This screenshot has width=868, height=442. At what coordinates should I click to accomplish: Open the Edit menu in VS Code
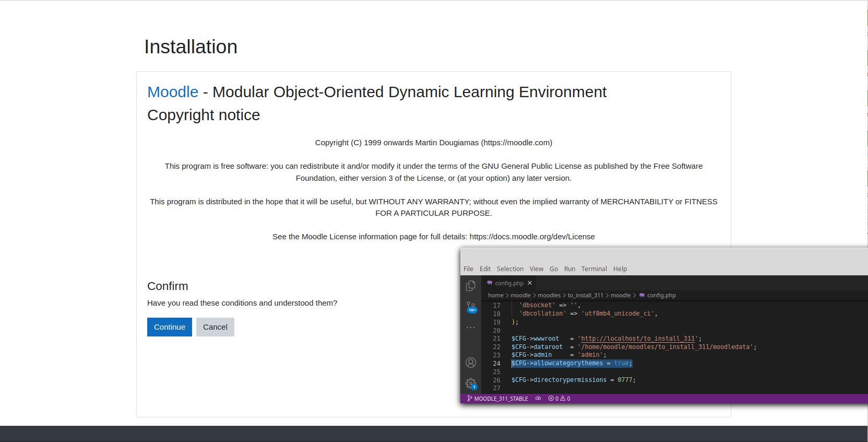point(485,269)
